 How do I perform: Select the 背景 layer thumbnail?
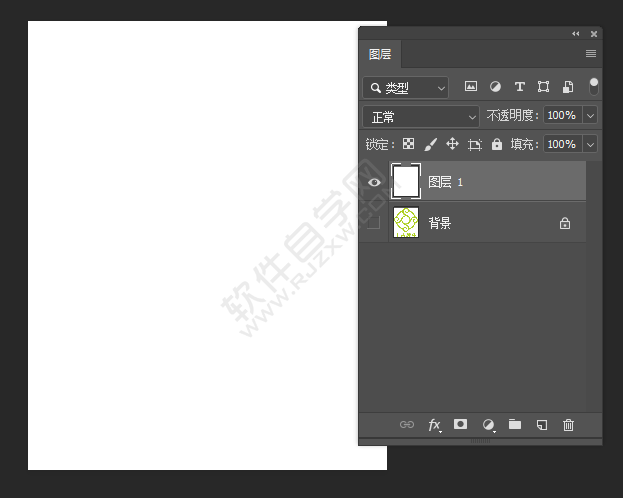(x=406, y=223)
